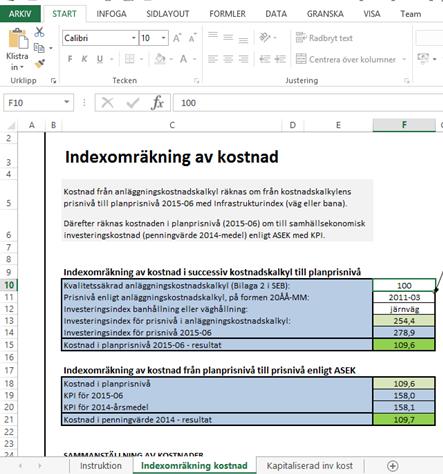Screen dimensions: 443x474
Task: Open the fill color dropdown arrow
Action: (171, 59)
